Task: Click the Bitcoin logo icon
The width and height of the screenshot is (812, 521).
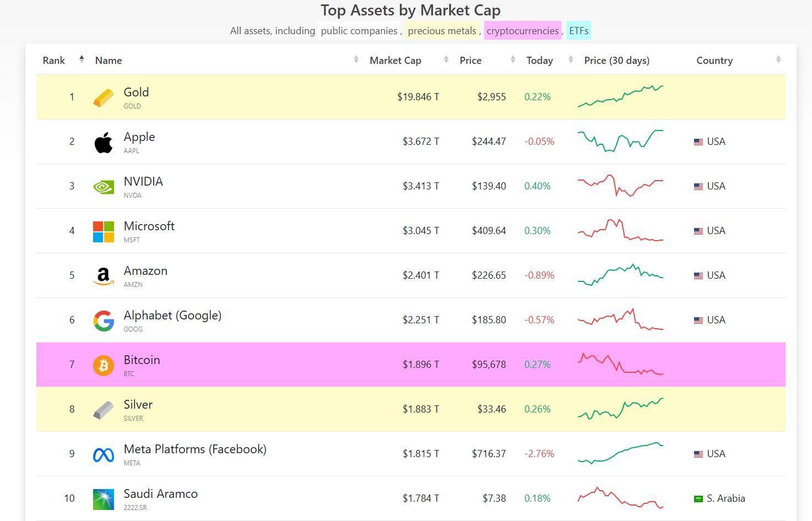Action: tap(104, 366)
